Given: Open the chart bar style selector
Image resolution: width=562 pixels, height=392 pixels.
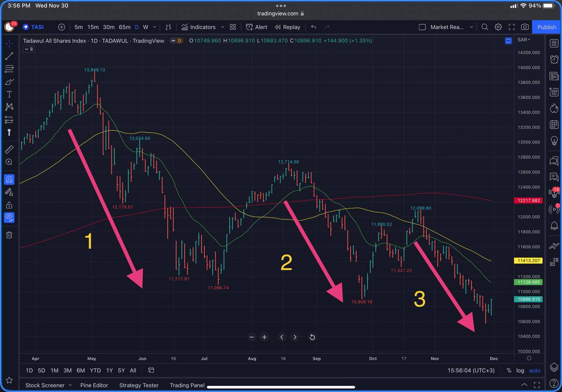Looking at the screenshot, I should point(169,27).
